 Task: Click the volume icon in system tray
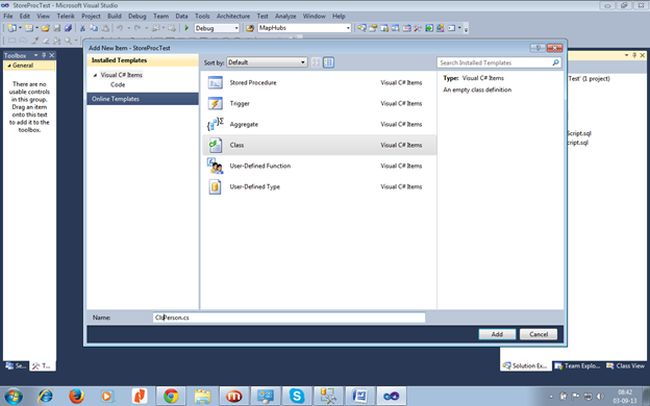click(599, 396)
